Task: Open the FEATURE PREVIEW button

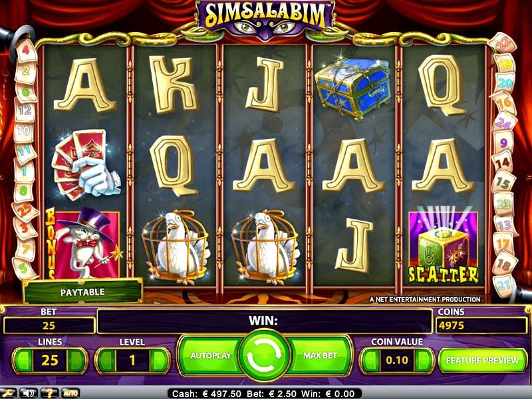Action: tap(483, 360)
